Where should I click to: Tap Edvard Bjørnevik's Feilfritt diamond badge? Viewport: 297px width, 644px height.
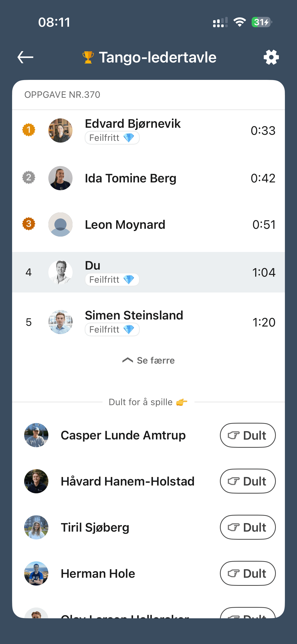point(112,138)
